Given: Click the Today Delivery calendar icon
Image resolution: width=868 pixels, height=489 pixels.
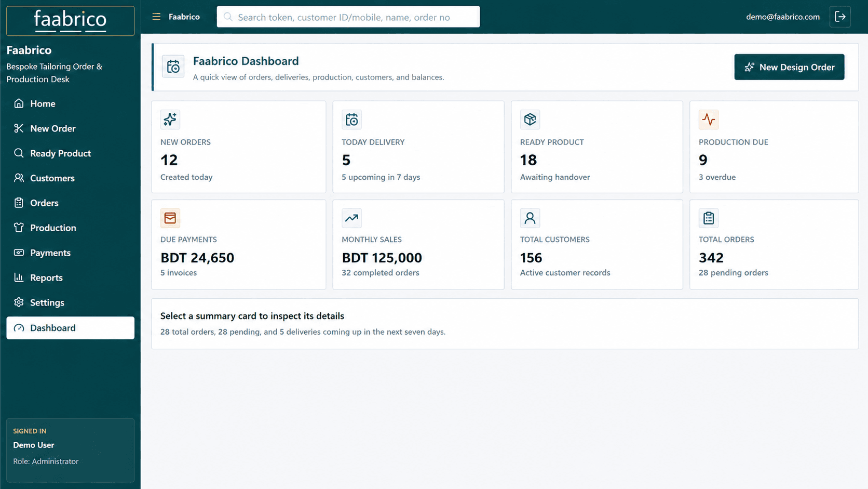Looking at the screenshot, I should coord(351,120).
